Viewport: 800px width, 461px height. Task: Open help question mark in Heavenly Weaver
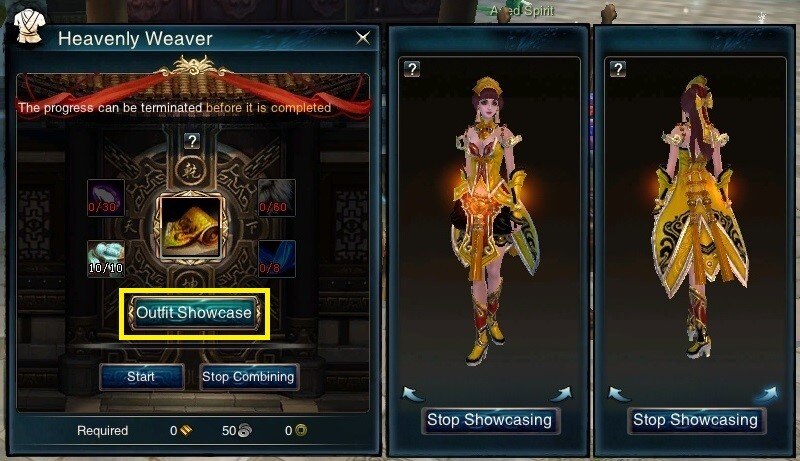pyautogui.click(x=192, y=141)
